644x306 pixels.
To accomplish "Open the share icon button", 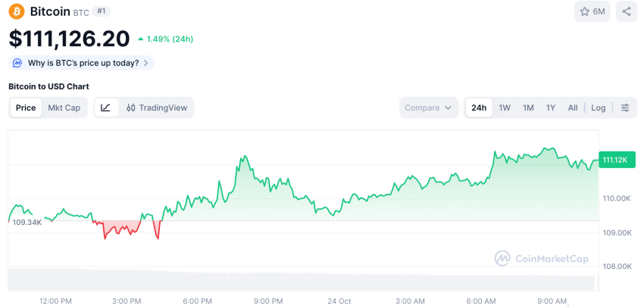I will [626, 11].
